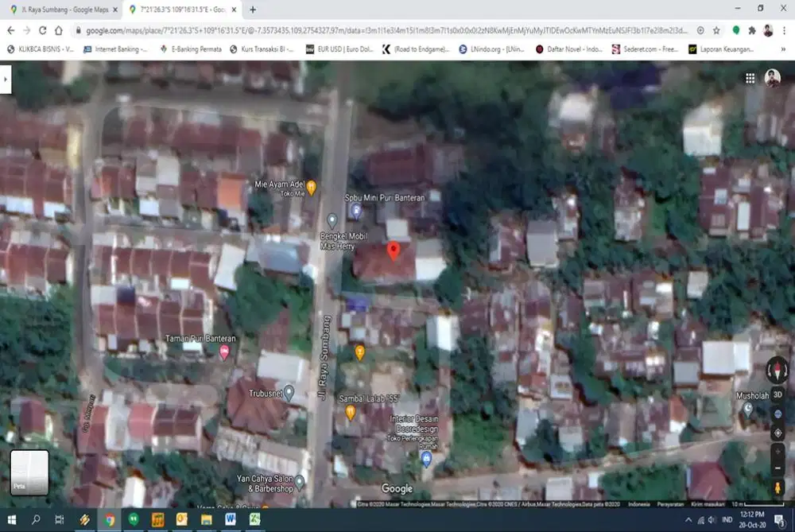Open Laporan Keuangan bookmark
This screenshot has width=795, height=532.
(x=721, y=49)
